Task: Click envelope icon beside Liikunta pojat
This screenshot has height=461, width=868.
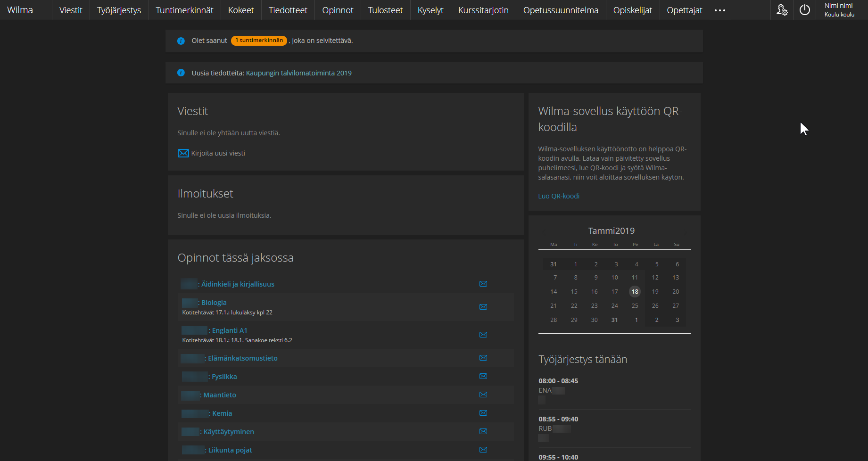Action: click(x=483, y=450)
